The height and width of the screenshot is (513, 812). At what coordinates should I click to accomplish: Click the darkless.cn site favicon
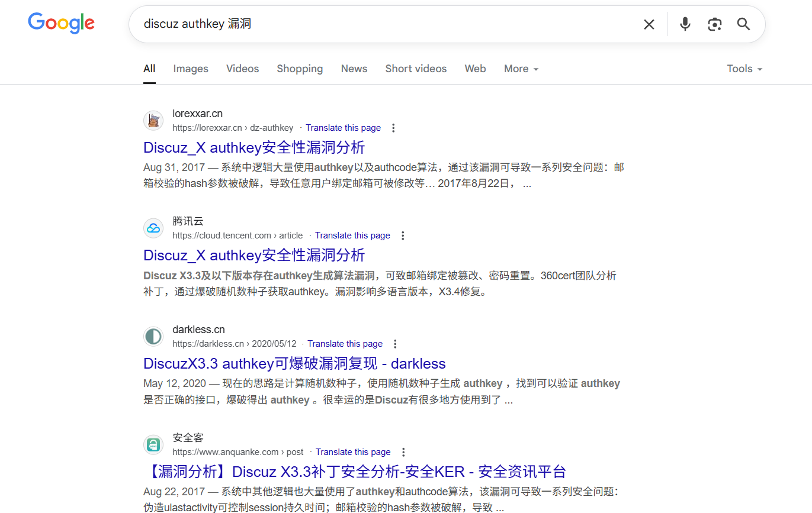coord(153,337)
